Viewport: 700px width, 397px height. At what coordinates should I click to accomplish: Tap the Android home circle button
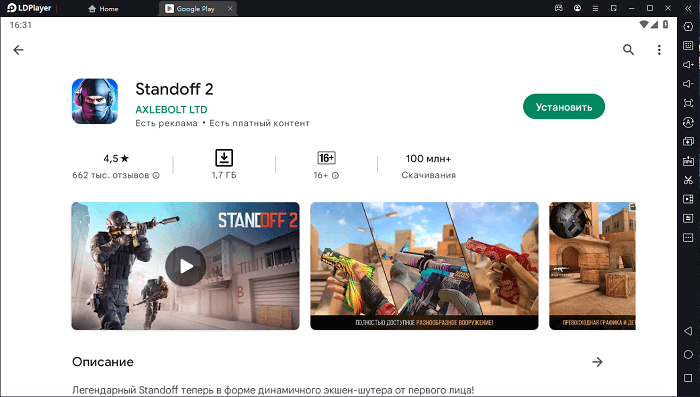[x=688, y=355]
